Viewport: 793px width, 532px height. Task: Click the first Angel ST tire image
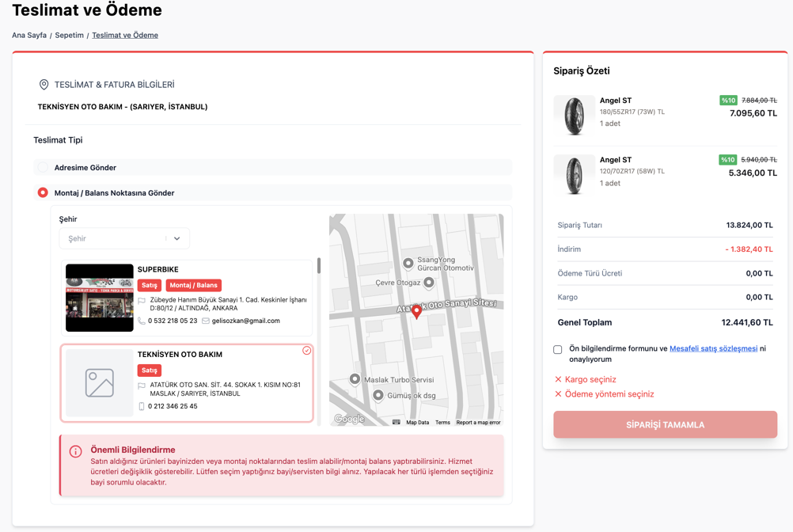click(x=574, y=116)
